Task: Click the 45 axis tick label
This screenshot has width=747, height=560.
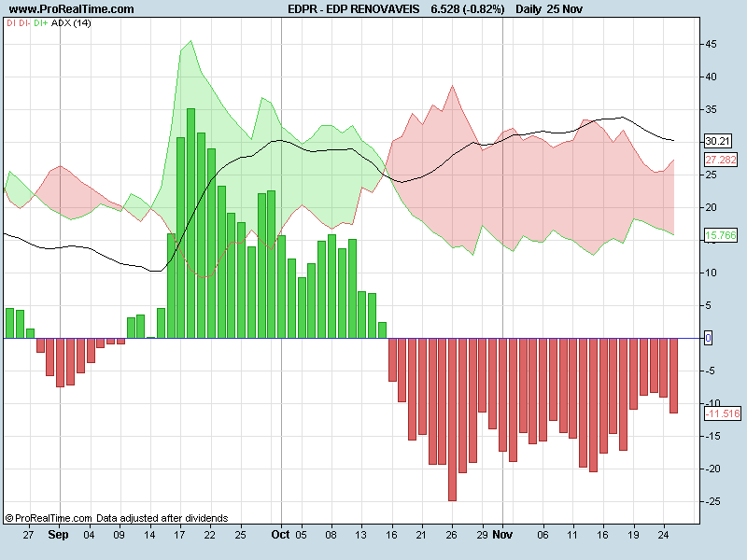Action: tap(711, 44)
